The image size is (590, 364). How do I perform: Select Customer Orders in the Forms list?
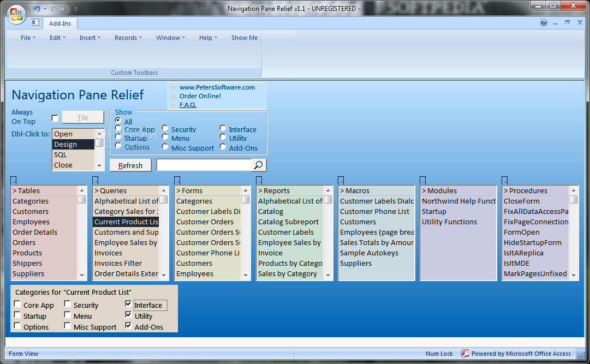(208, 222)
